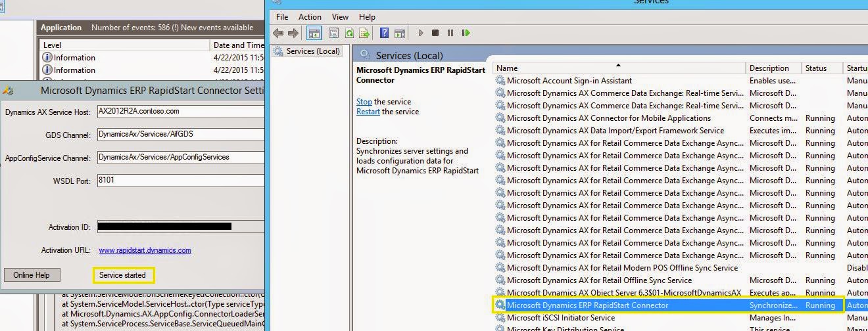Image resolution: width=868 pixels, height=331 pixels.
Task: Click 'Enables use...' description cell
Action: pyautogui.click(x=773, y=81)
